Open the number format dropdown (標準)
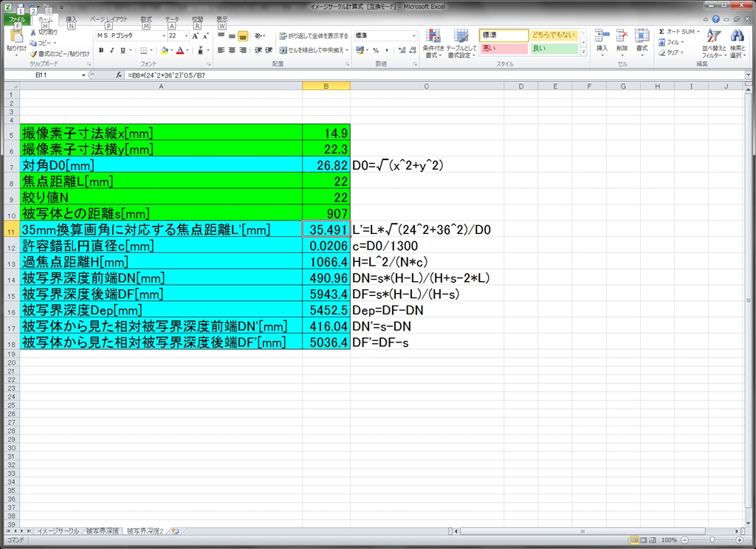 (x=413, y=36)
